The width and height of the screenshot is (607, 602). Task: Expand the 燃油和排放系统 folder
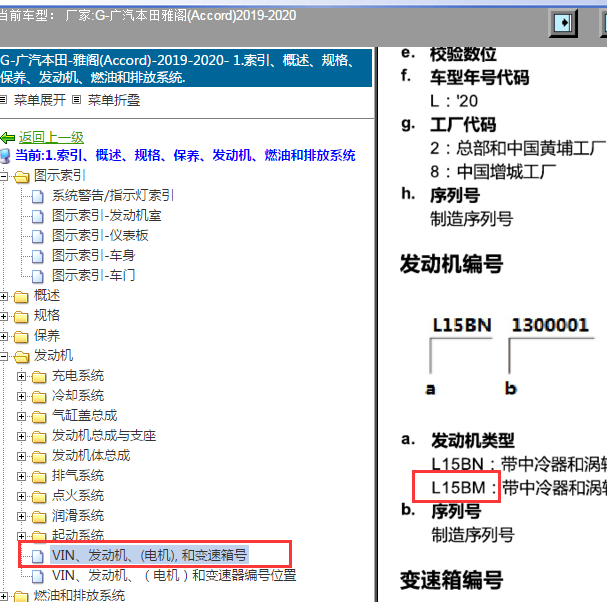3,597
